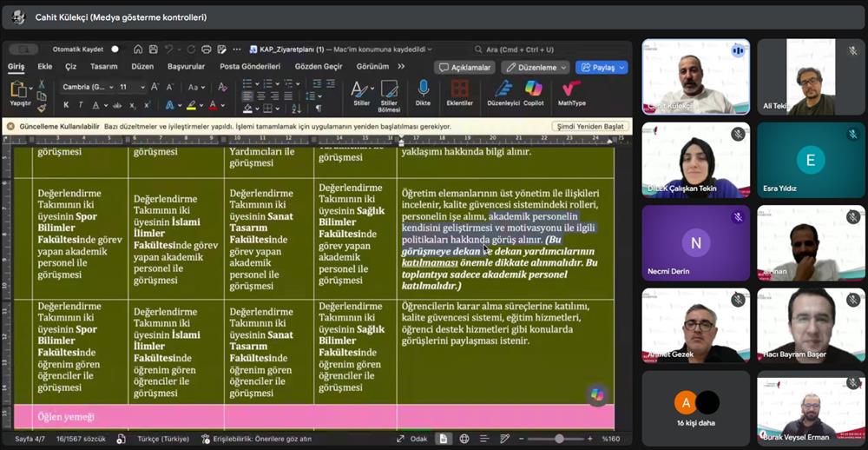This screenshot has width=868, height=450.
Task: Open the Gözden Geçir tab
Action: [319, 67]
